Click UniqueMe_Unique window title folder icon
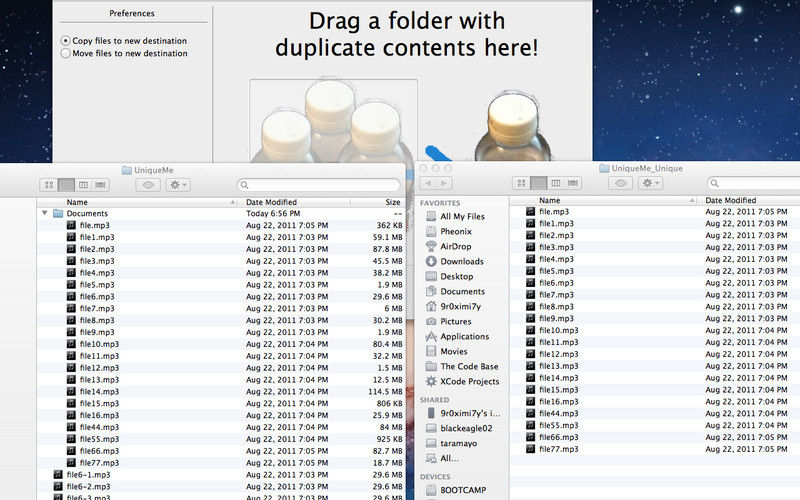 [605, 168]
